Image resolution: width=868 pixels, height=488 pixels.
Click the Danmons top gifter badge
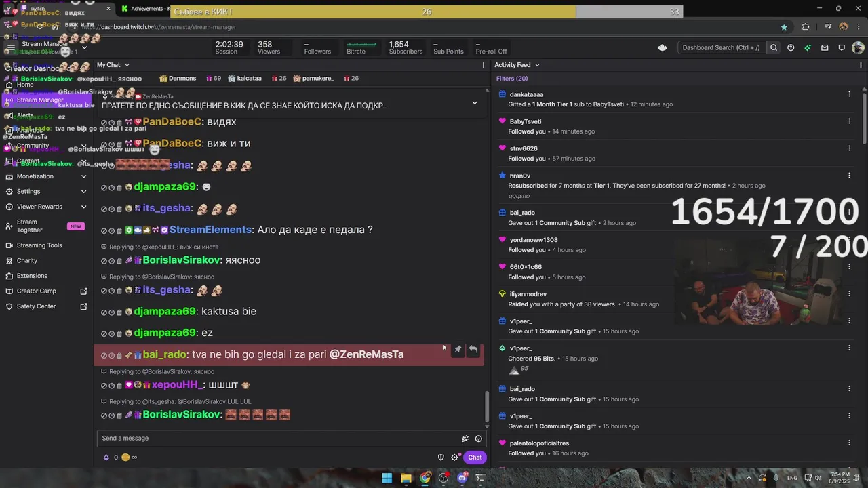[x=177, y=79]
